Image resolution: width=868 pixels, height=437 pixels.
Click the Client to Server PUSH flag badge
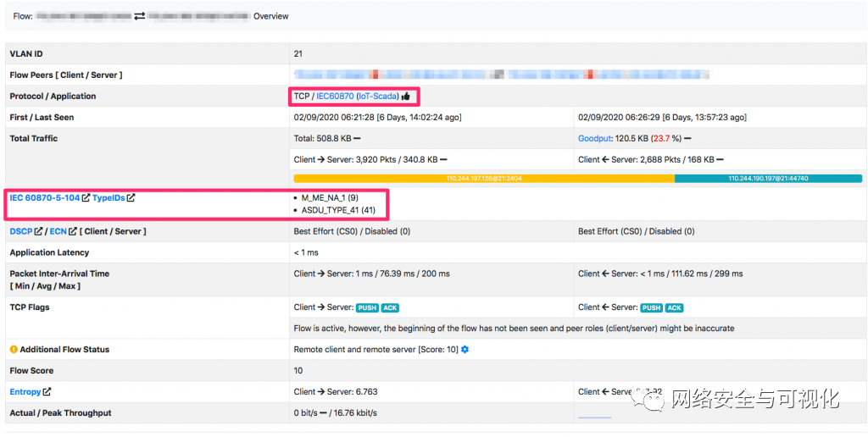367,308
